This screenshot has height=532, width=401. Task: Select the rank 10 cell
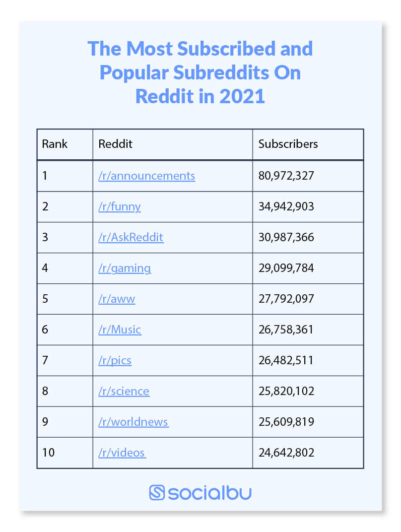pyautogui.click(x=48, y=453)
